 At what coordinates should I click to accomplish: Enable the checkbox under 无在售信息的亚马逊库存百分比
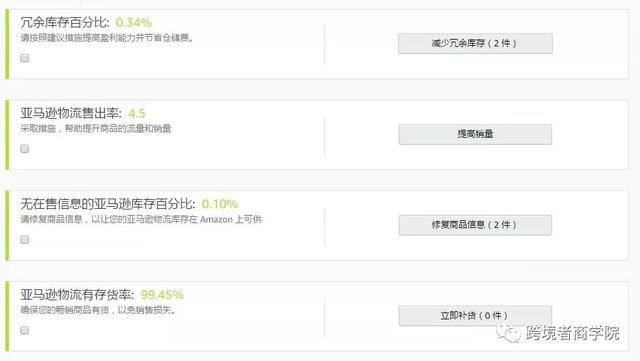[x=24, y=239]
